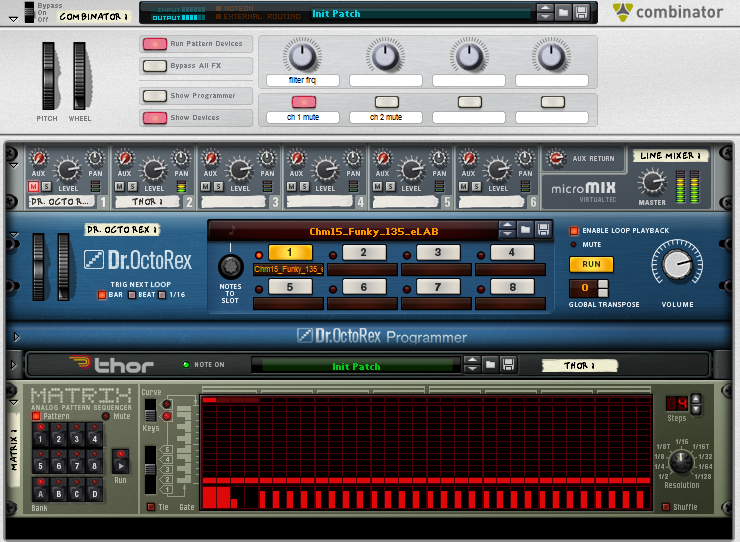
Task: Collapse the Dr. Octo Rex device
Action: coord(14,235)
